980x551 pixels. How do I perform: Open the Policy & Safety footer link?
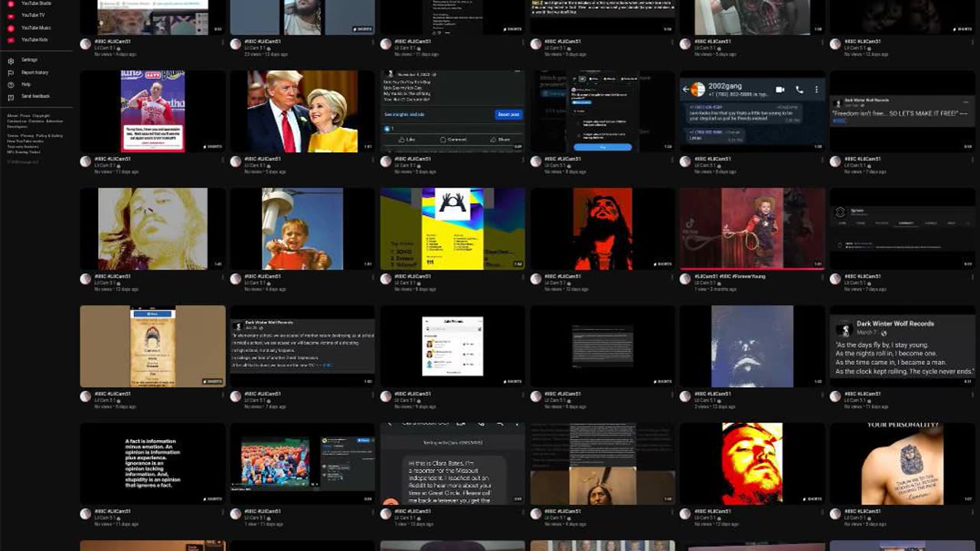pyautogui.click(x=49, y=135)
